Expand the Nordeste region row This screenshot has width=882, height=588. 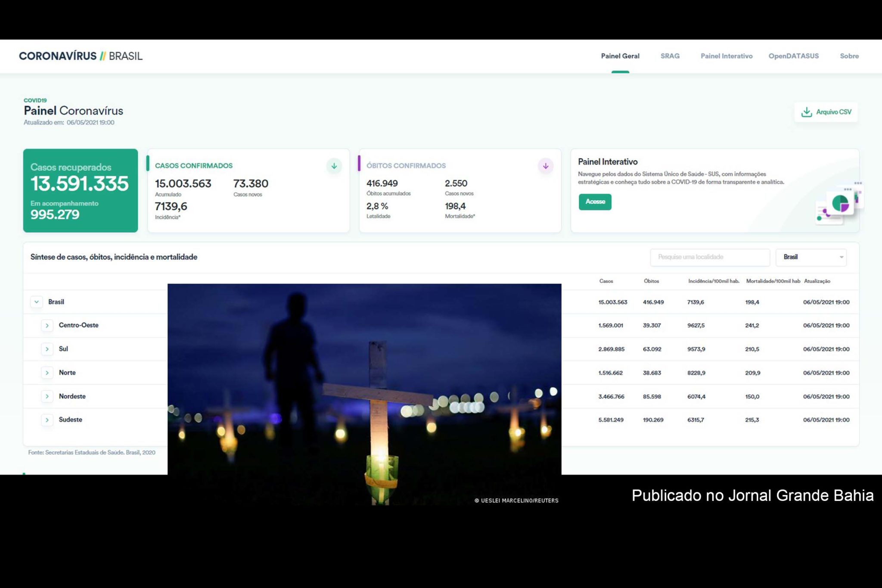47,396
